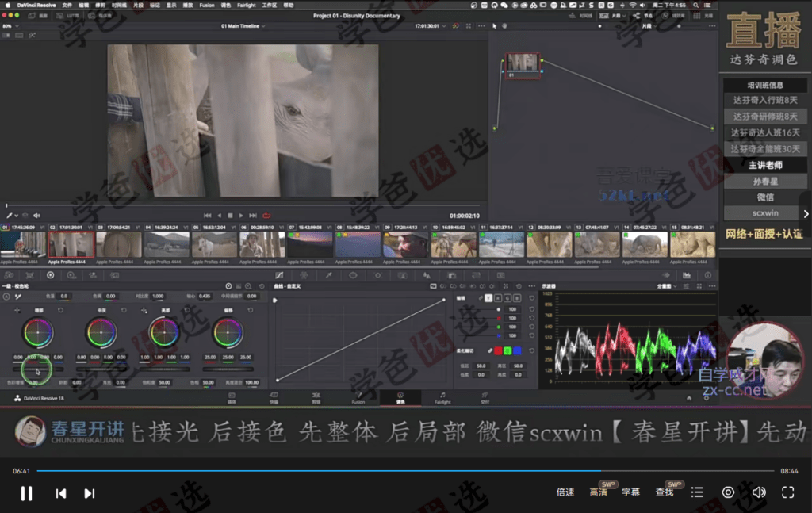Toggle the green soft clip channel
The width and height of the screenshot is (812, 513).
click(x=507, y=350)
